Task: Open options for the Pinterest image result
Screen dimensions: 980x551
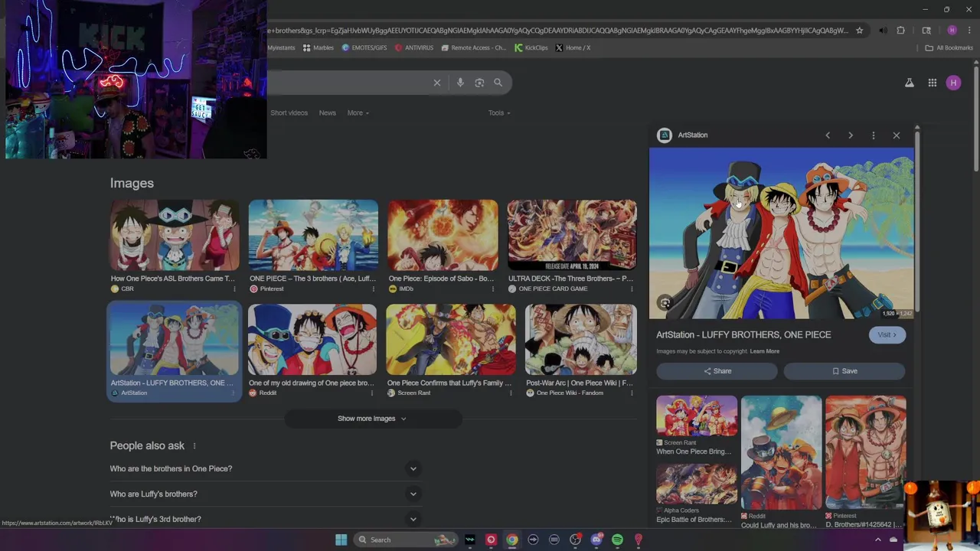Action: pos(374,289)
